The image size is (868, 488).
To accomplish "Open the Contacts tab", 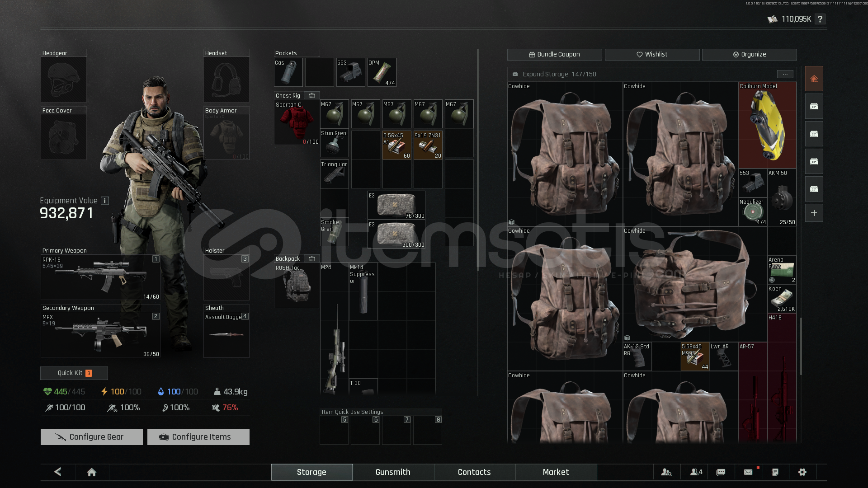I will point(474,472).
